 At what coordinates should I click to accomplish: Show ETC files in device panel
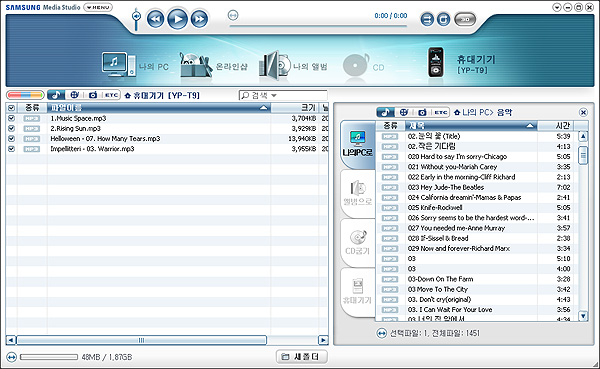click(x=111, y=95)
